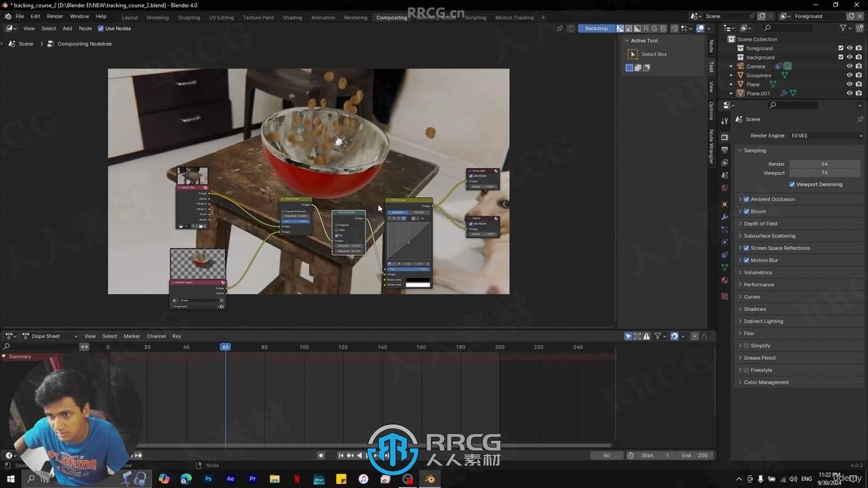
Task: Click outliner filter funnel icon
Action: tap(843, 28)
